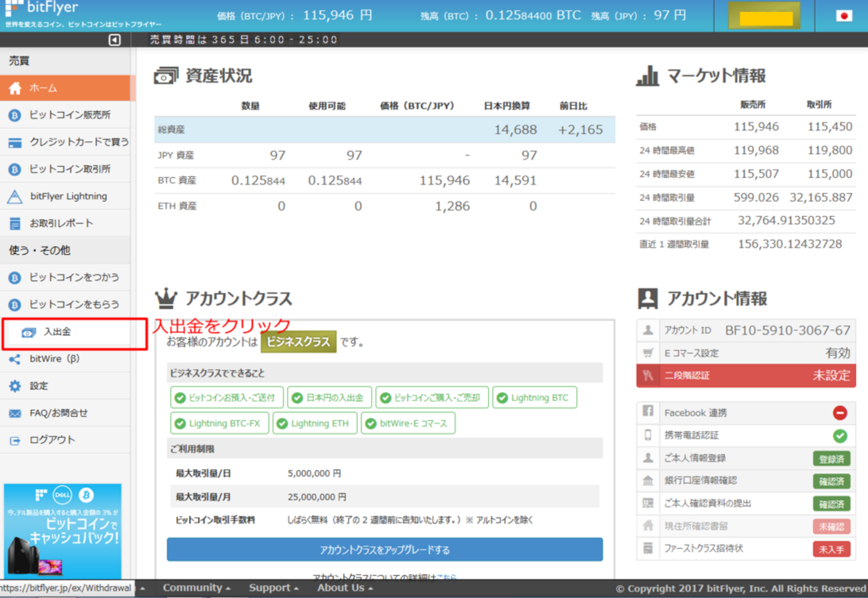
Task: Expand the About Us footer menu
Action: click(341, 587)
